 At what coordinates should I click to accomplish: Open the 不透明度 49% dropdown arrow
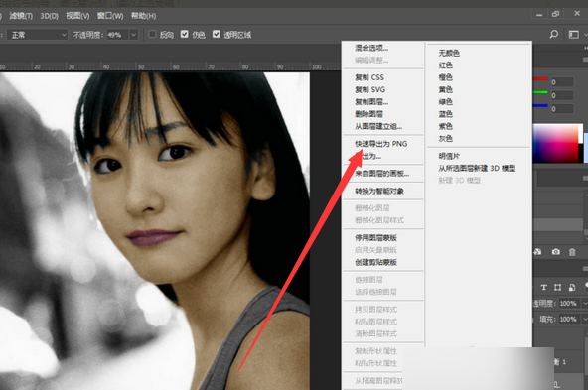pos(133,35)
